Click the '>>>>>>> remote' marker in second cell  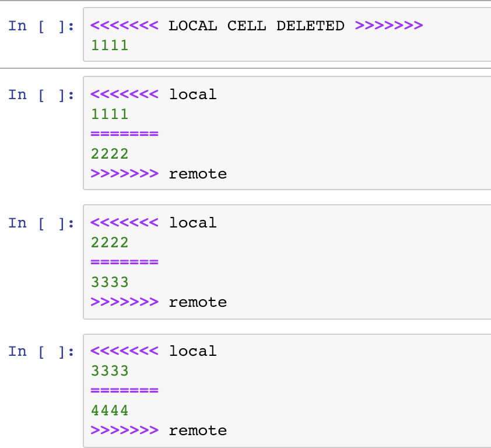pyautogui.click(x=159, y=173)
